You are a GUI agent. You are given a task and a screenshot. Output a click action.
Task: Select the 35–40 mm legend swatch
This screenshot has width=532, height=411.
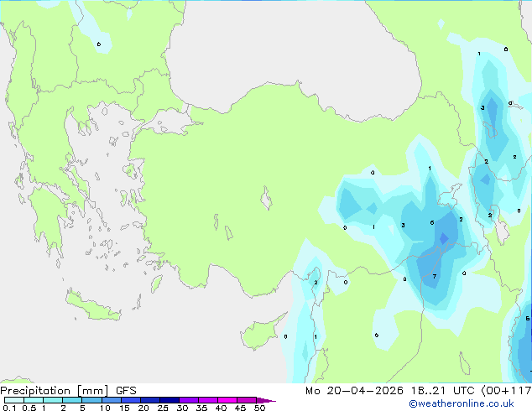(x=207, y=400)
